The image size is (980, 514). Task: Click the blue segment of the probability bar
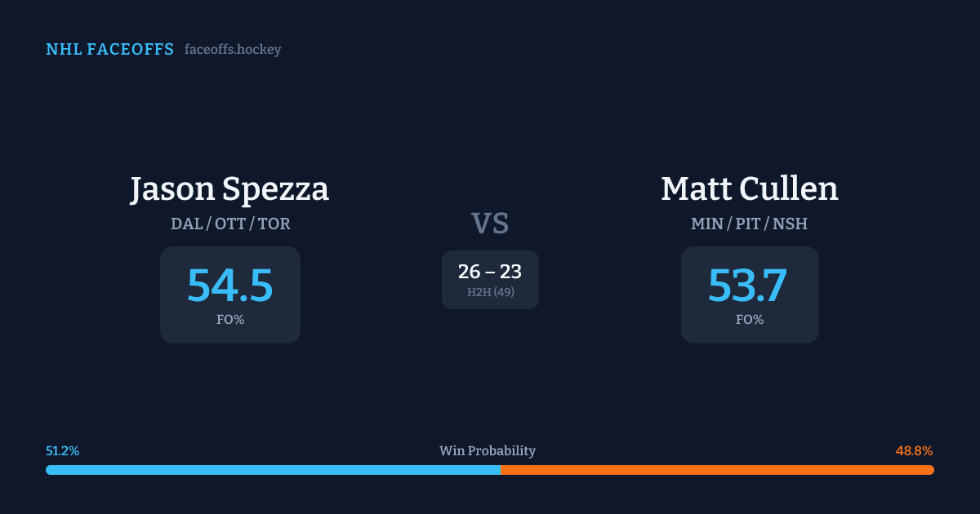pos(273,470)
